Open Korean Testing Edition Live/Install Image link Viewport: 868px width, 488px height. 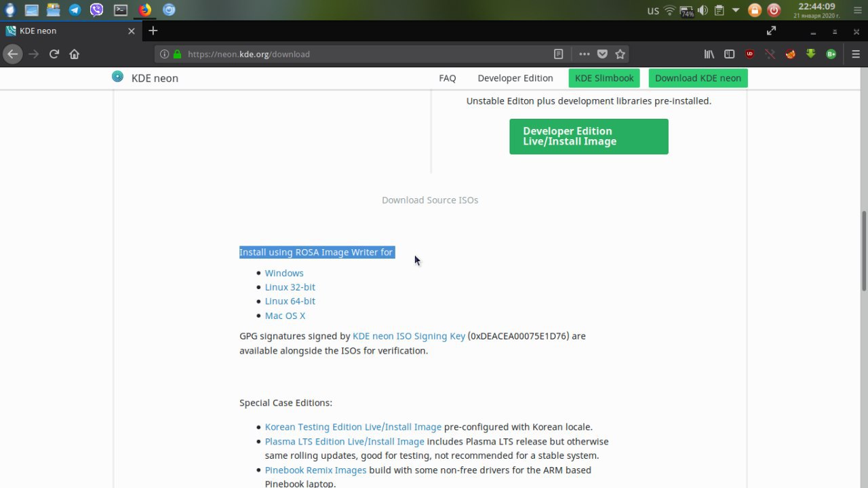(x=353, y=427)
